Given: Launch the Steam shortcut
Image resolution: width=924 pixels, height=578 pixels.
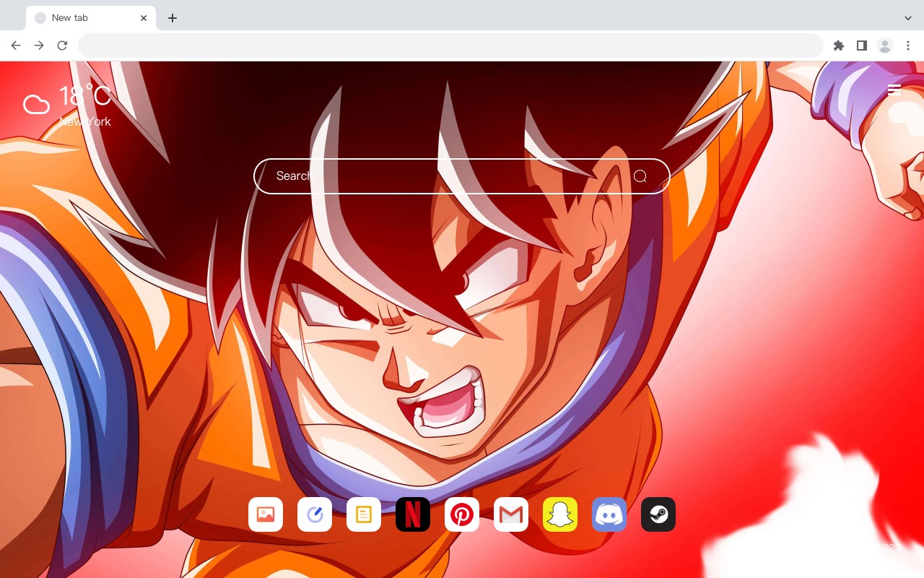Looking at the screenshot, I should [658, 514].
